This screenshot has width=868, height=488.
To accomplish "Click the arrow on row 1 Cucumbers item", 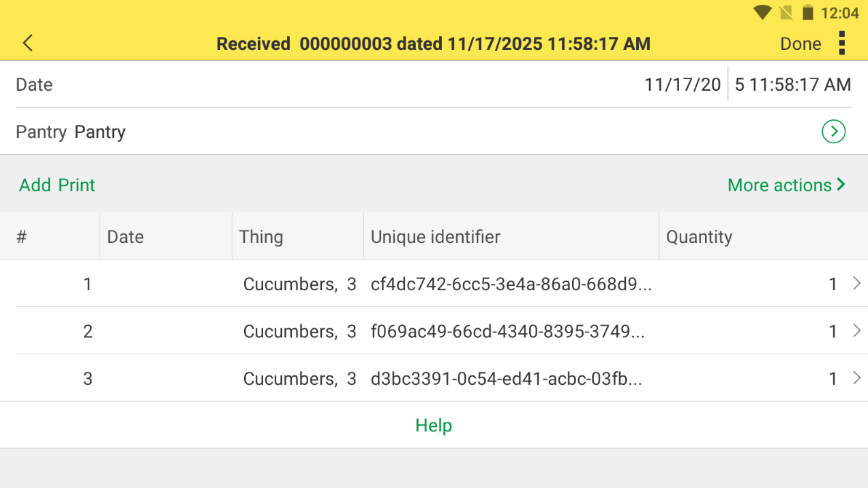I will click(x=858, y=284).
